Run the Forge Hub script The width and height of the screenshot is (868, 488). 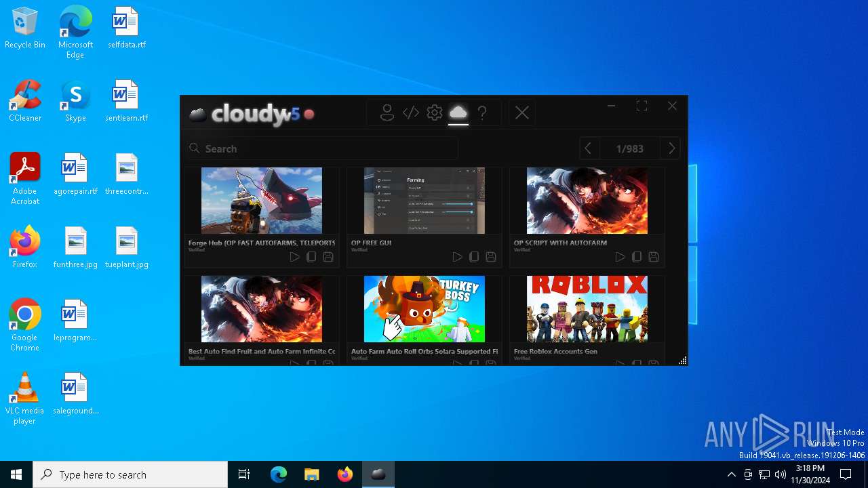(294, 257)
